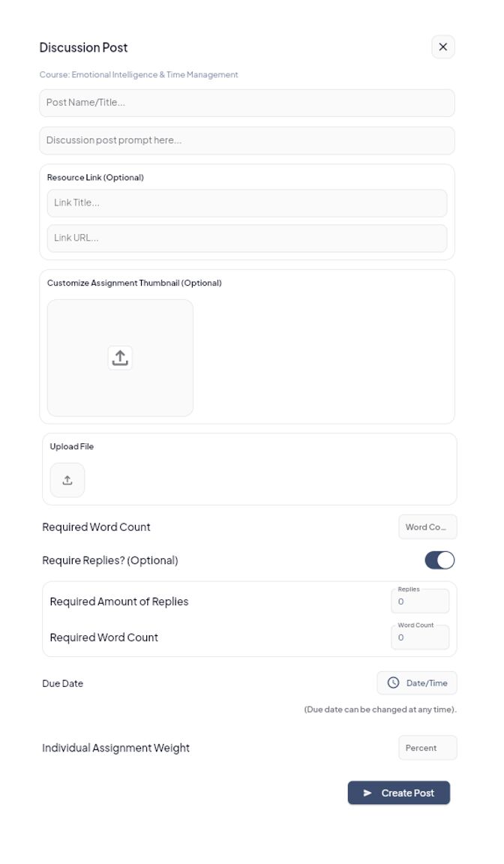504x864 pixels.
Task: Click the thumbnail upload icon
Action: [120, 358]
